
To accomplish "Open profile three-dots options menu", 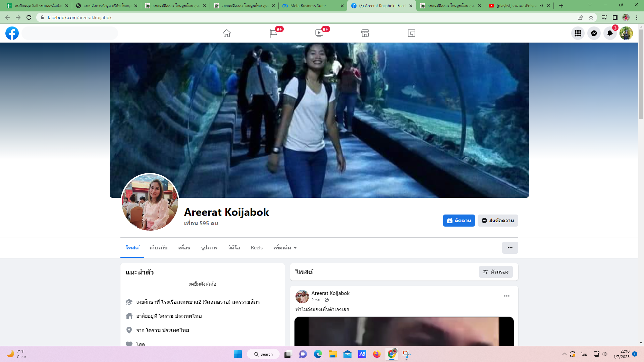I will pos(510,248).
